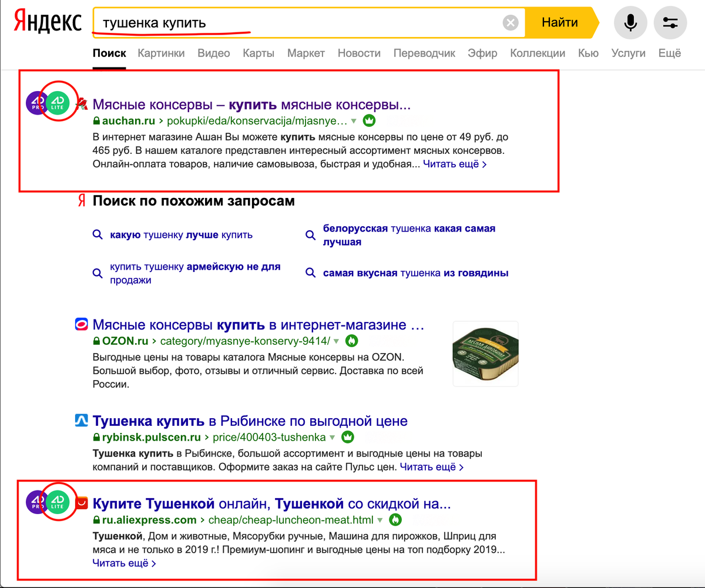Open Мясные консервы – купить auchan title link
Image resolution: width=705 pixels, height=588 pixels.
click(x=251, y=105)
